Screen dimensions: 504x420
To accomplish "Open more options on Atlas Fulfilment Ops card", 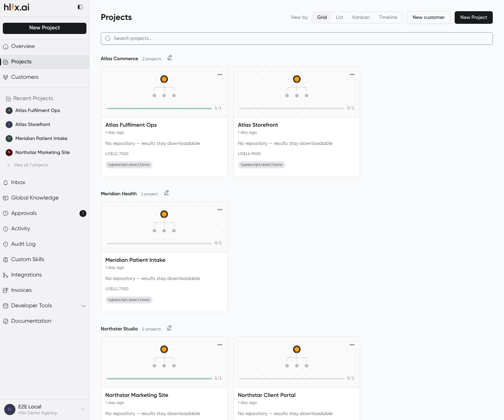I will point(220,75).
